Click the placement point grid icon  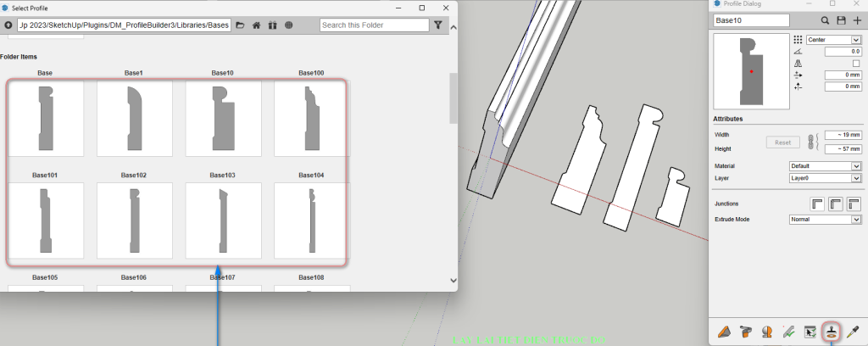[798, 40]
